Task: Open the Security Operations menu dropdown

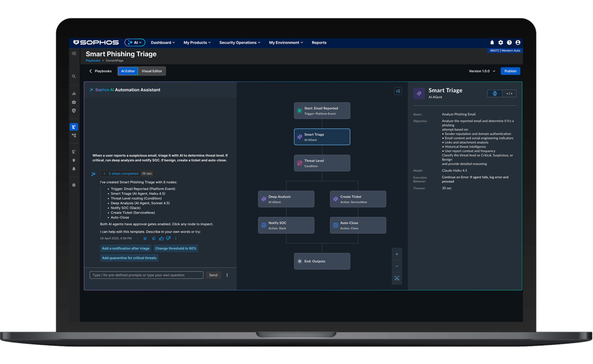Action: coord(240,43)
